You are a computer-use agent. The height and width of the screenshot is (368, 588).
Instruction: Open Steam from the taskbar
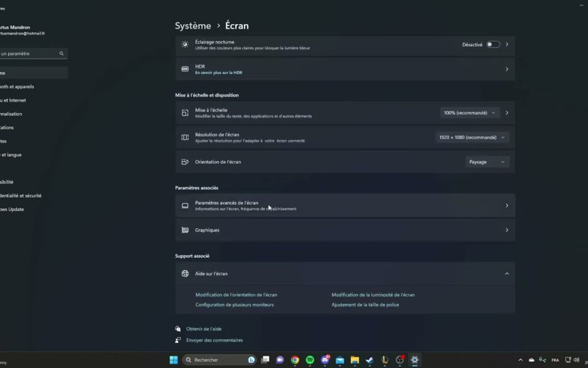coord(370,360)
